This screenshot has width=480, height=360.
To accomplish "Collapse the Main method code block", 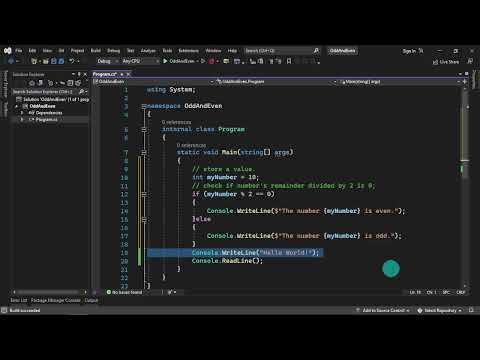I will pos(144,152).
